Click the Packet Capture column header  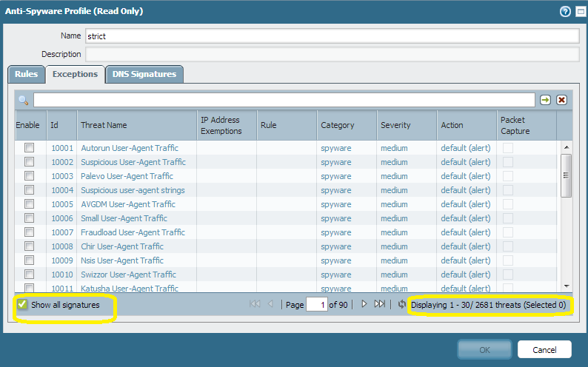click(527, 125)
